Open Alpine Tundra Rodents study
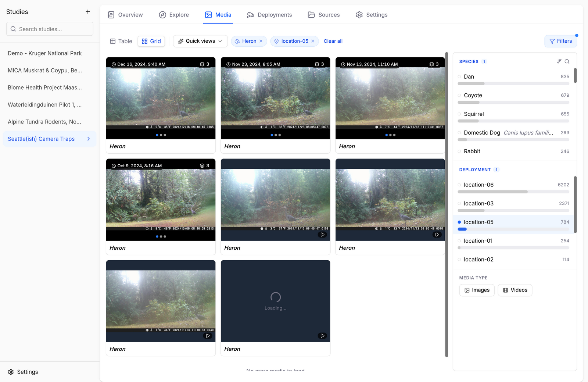The width and height of the screenshot is (588, 382). point(50,122)
